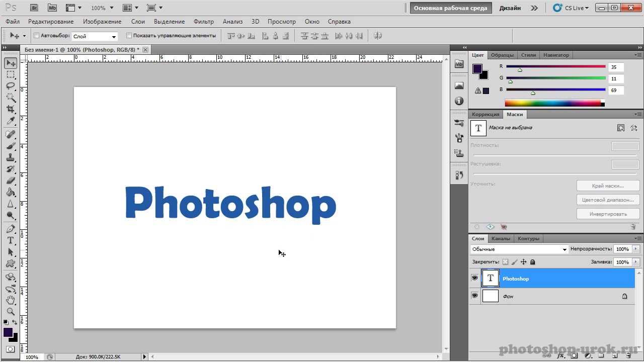This screenshot has height=362, width=644.
Task: Click the Инвертировать button
Action: (608, 214)
